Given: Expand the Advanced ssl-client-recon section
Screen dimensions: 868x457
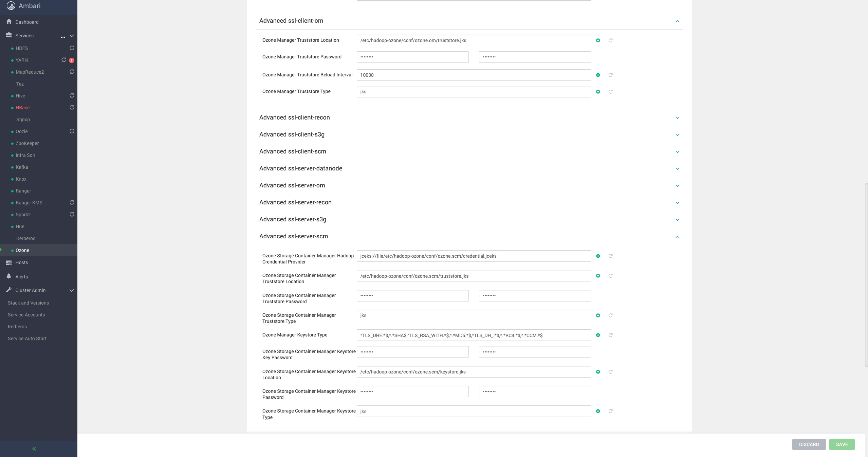Looking at the screenshot, I should pyautogui.click(x=677, y=118).
